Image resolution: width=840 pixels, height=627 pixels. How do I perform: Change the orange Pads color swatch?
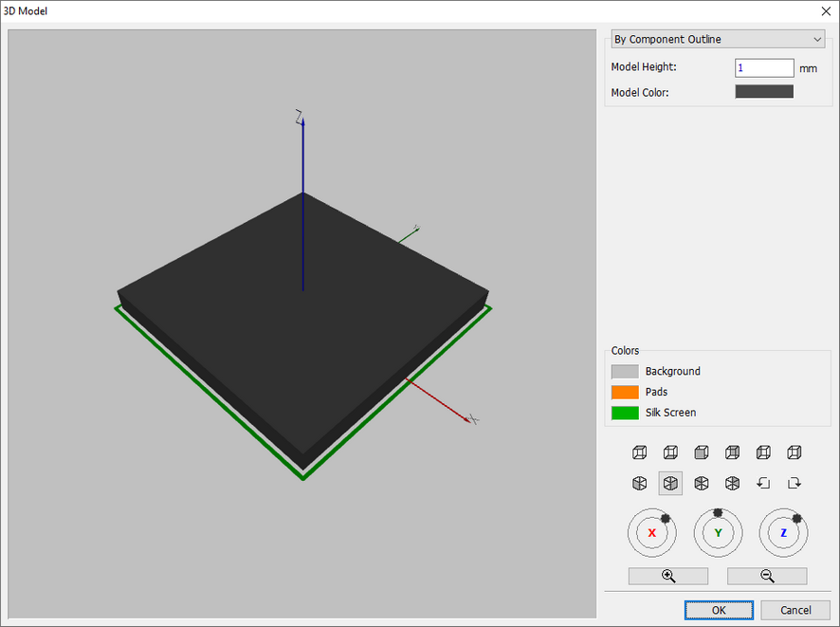click(625, 392)
